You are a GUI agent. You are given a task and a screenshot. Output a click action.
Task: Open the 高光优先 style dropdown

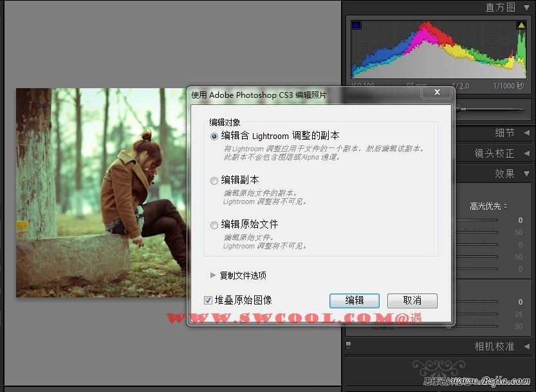[488, 206]
